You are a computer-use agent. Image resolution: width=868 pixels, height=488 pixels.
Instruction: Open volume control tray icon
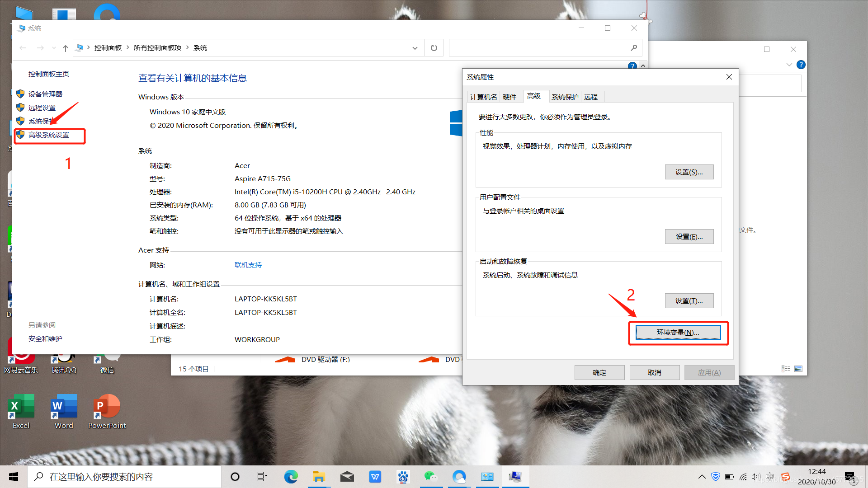[x=756, y=477]
